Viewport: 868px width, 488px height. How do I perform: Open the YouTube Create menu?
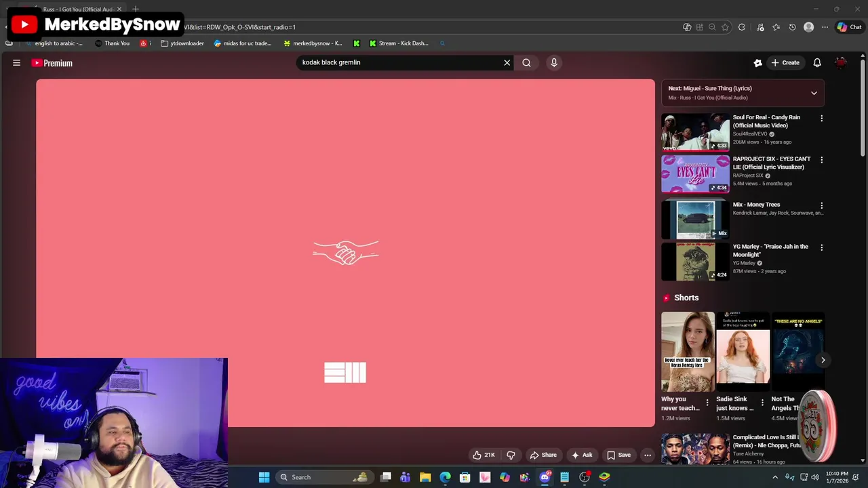coord(785,62)
